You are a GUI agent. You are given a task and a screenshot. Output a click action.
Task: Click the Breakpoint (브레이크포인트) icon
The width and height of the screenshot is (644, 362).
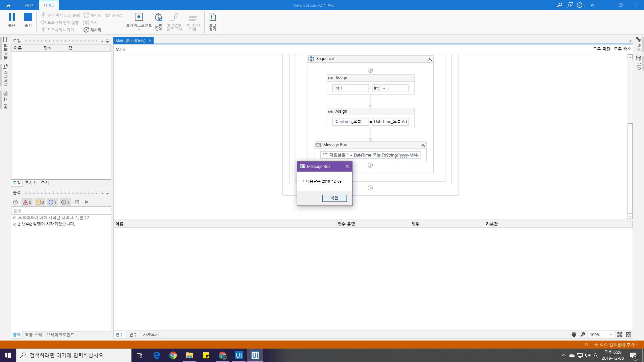click(x=139, y=17)
